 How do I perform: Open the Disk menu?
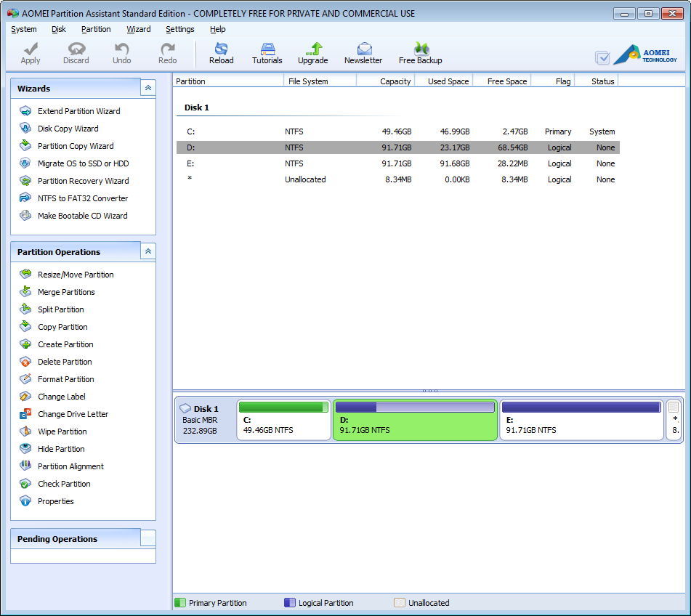pos(59,29)
